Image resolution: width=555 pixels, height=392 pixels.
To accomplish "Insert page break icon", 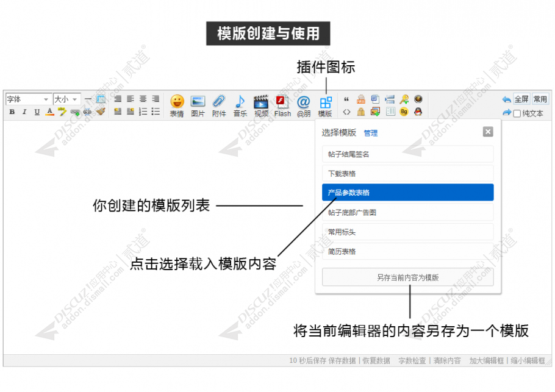I will [x=390, y=99].
